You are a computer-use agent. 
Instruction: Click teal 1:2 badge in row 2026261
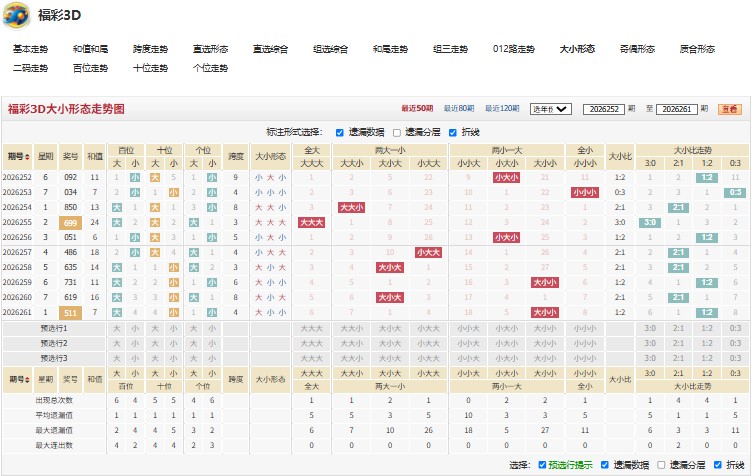[x=707, y=312]
